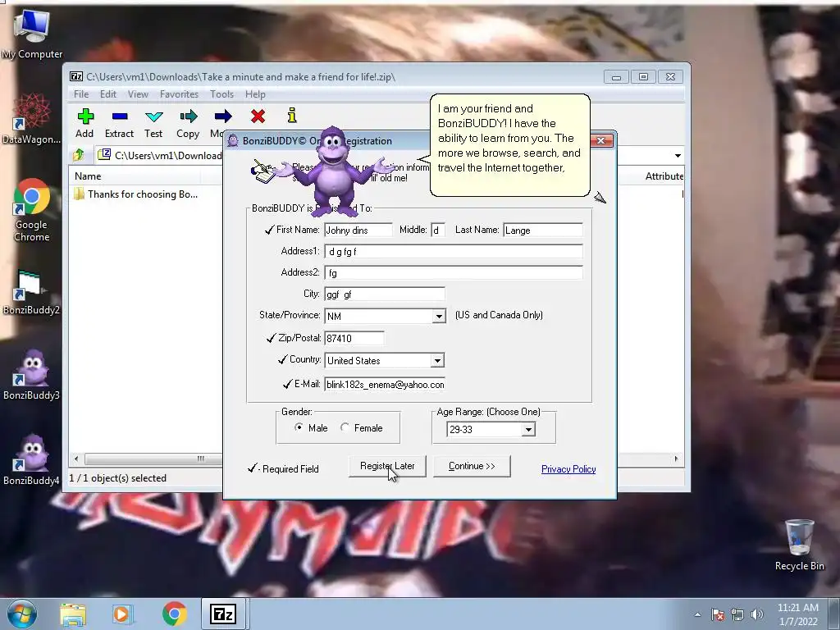840x630 pixels.
Task: Open Chrome from the taskbar
Action: (x=174, y=614)
